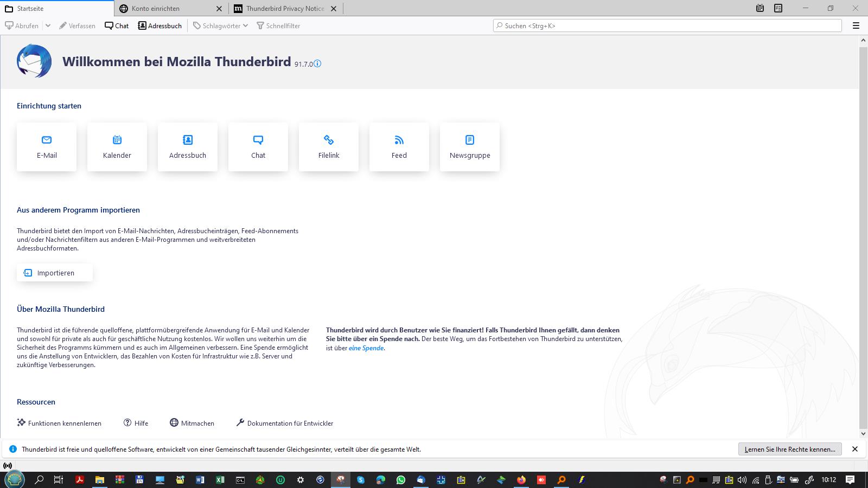This screenshot has width=868, height=488.
Task: Open 'Dokumentation für Entwickler' link
Action: click(285, 423)
